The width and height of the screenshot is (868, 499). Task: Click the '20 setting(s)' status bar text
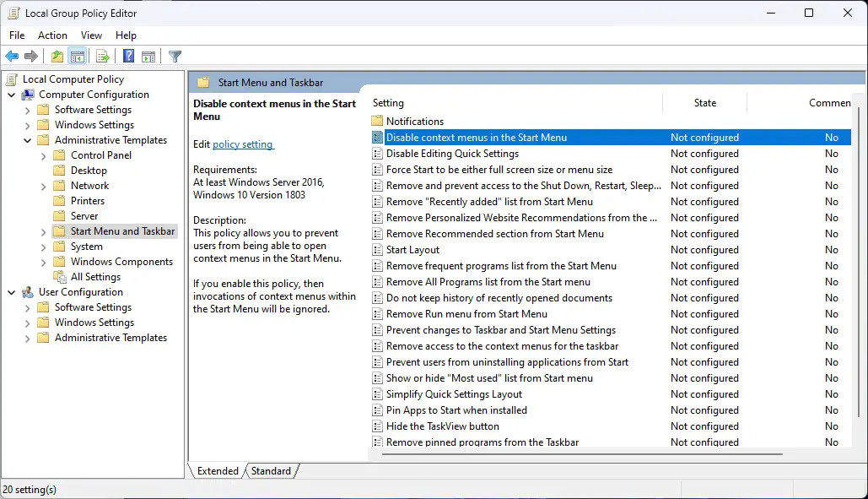pos(30,490)
